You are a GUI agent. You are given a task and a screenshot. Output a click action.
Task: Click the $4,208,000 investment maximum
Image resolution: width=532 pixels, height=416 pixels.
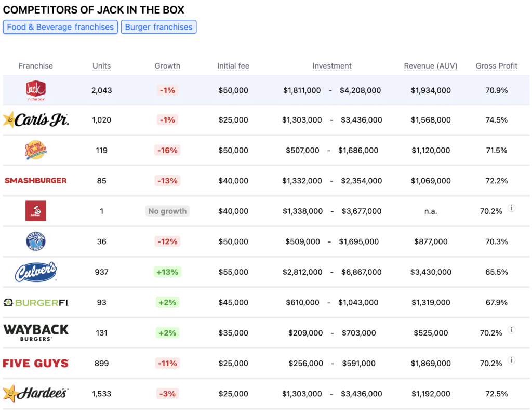pyautogui.click(x=361, y=90)
